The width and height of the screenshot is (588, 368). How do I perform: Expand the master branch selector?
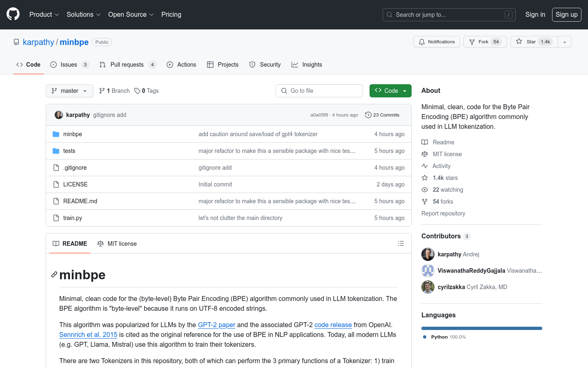(x=69, y=91)
